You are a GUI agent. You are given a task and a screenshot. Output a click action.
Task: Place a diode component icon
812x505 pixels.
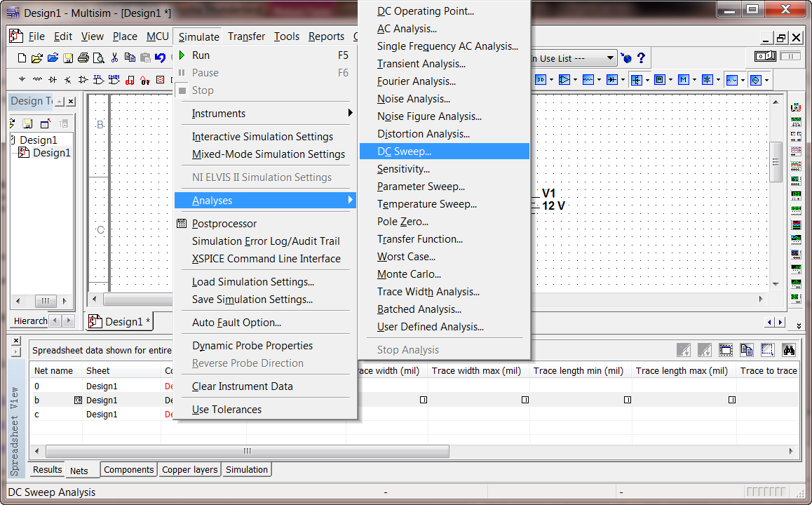coord(53,80)
